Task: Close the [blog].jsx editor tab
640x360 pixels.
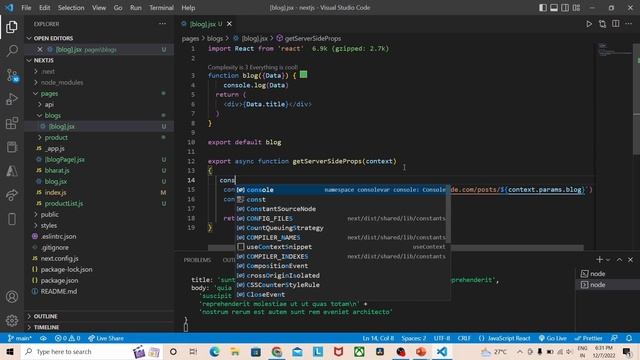Action: [x=229, y=24]
